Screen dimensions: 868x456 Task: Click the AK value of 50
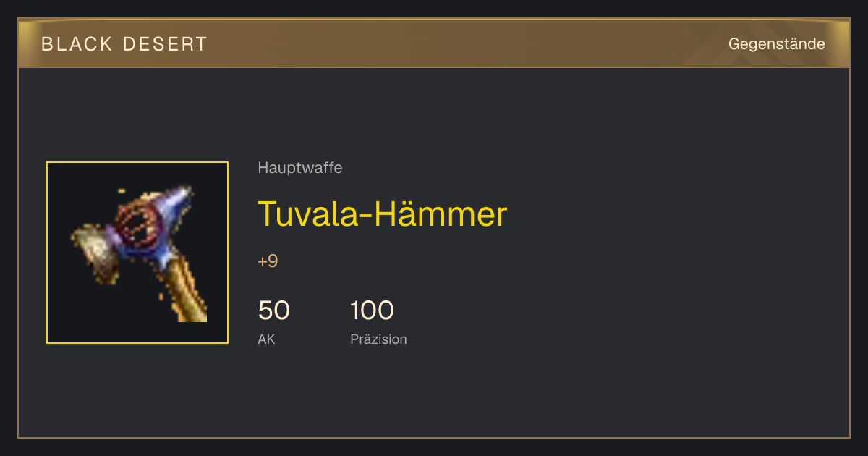273,311
